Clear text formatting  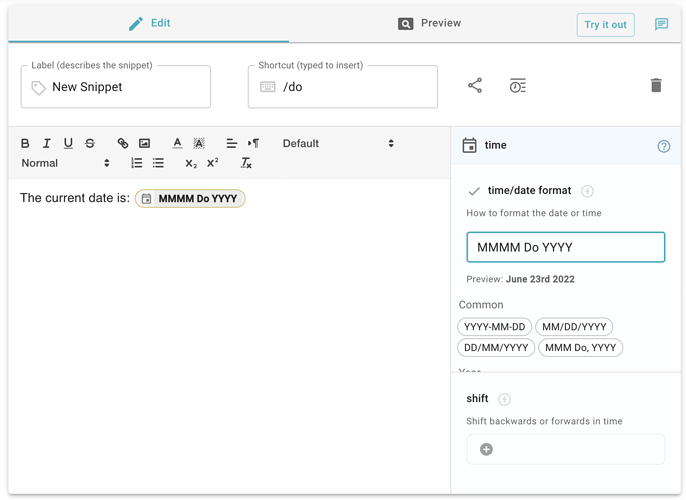click(x=246, y=163)
